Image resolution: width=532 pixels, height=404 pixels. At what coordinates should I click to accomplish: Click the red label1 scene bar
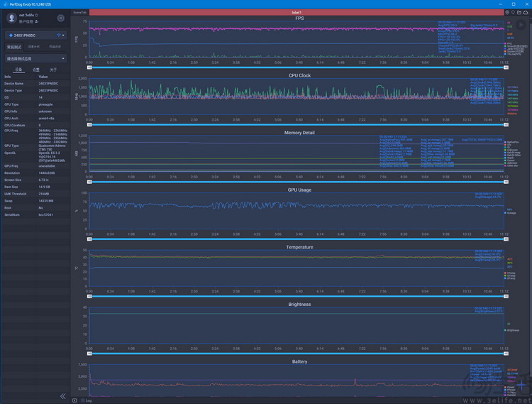point(297,12)
